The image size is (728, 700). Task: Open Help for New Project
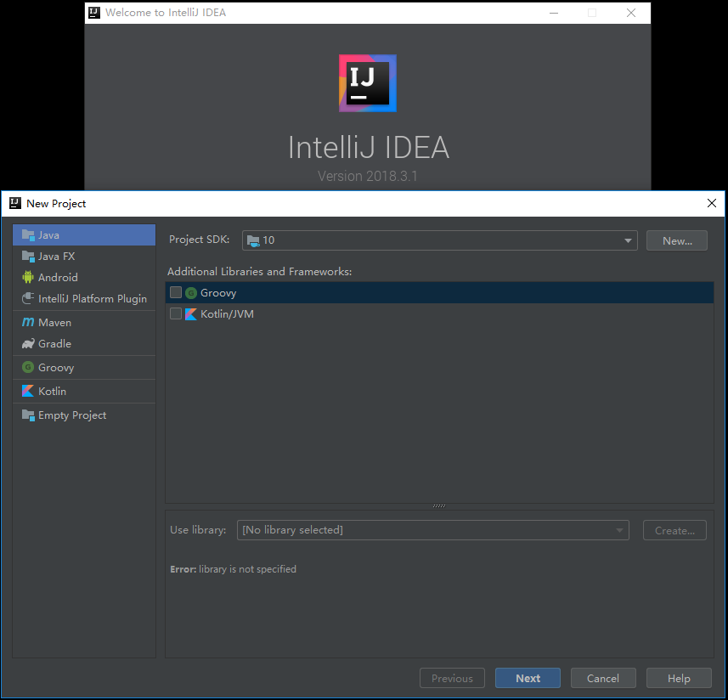click(x=679, y=678)
